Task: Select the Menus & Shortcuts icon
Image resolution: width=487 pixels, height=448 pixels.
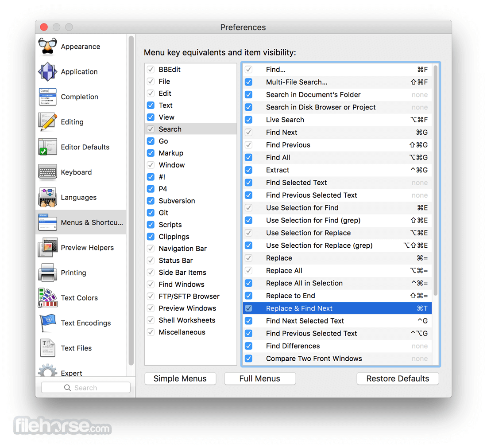Action: [47, 222]
